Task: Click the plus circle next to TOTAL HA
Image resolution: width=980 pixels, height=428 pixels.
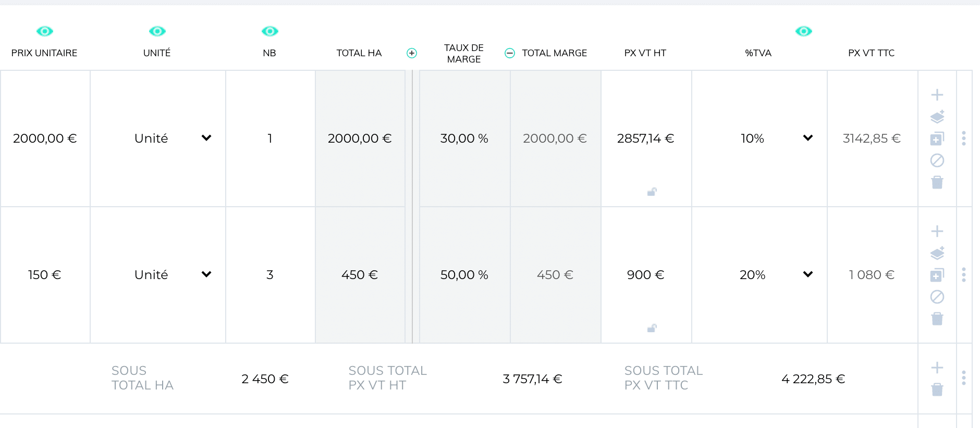Action: point(412,53)
